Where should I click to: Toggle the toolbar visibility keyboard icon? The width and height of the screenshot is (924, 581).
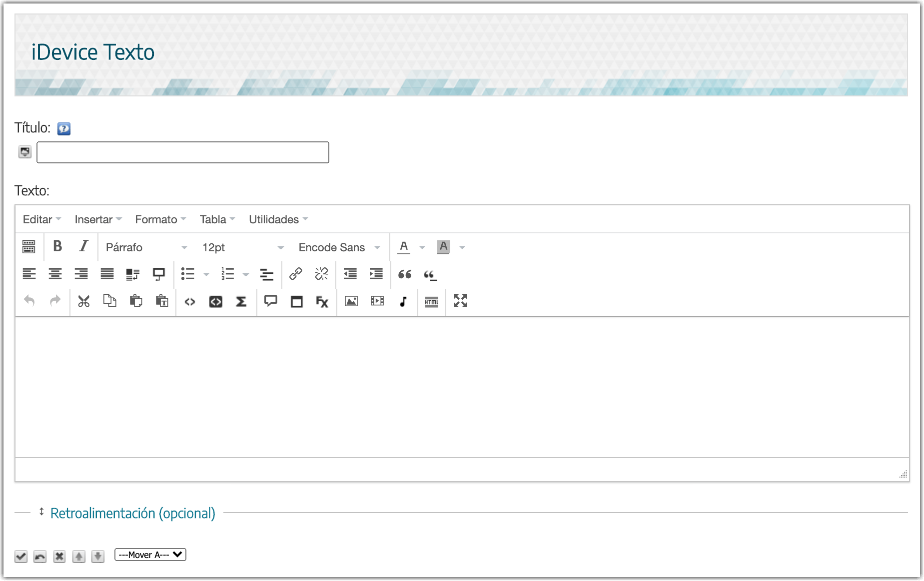coord(29,247)
